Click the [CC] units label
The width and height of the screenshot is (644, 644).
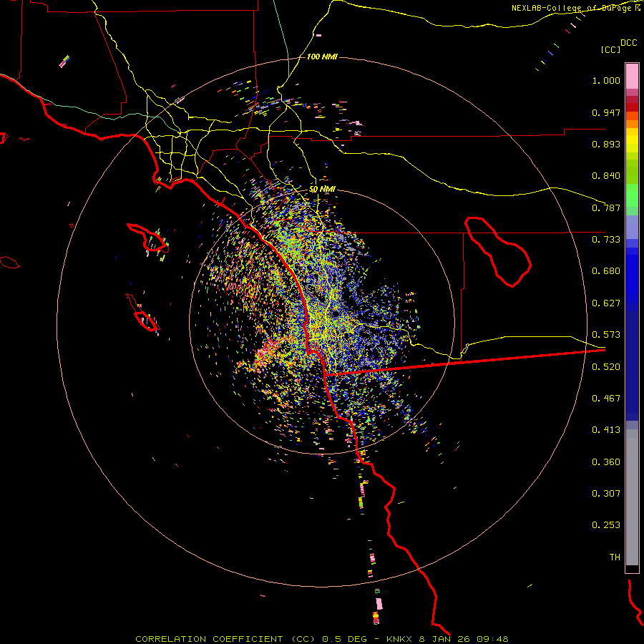[611, 49]
